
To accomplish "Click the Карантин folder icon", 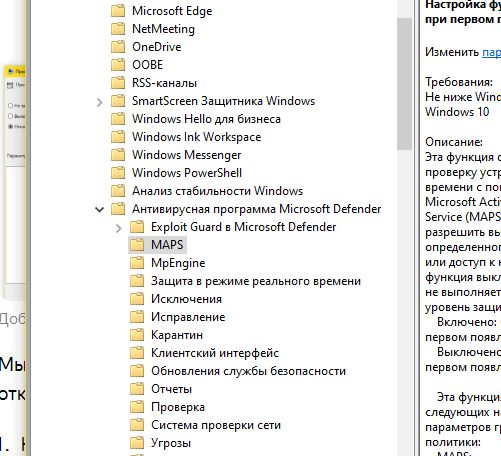I will point(137,335).
